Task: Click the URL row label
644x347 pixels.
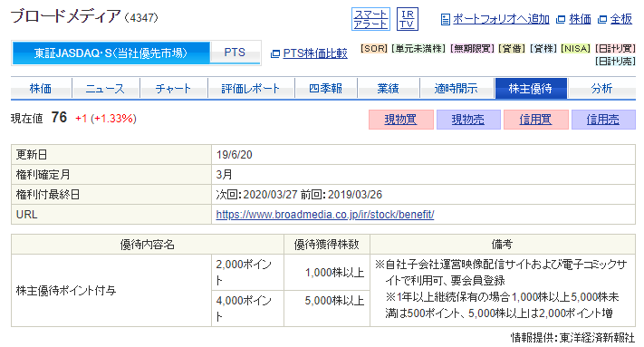Action: coord(26,215)
